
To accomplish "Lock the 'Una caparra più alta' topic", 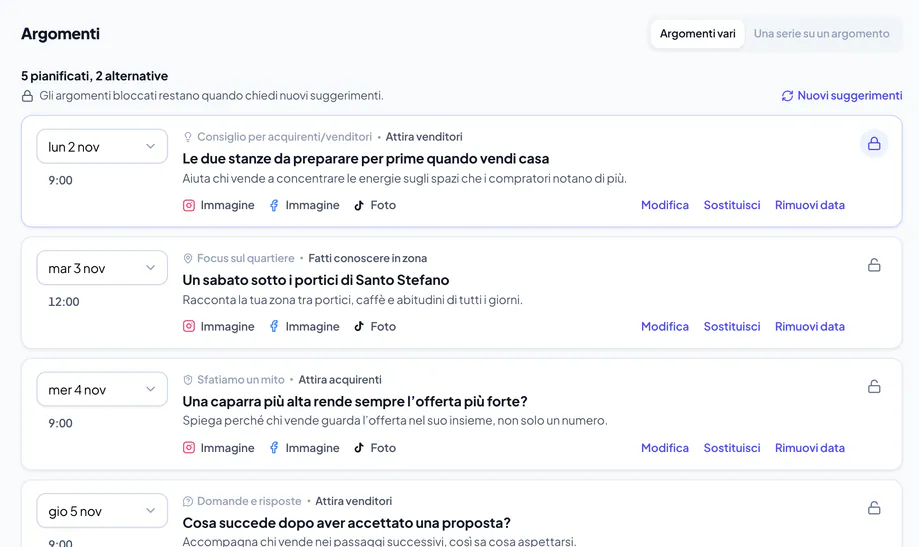I will click(x=874, y=386).
